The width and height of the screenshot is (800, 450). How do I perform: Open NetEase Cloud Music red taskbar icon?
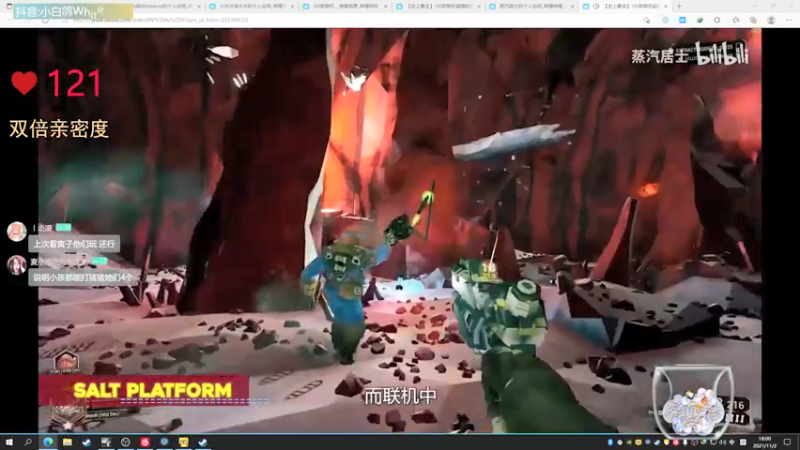point(145,442)
